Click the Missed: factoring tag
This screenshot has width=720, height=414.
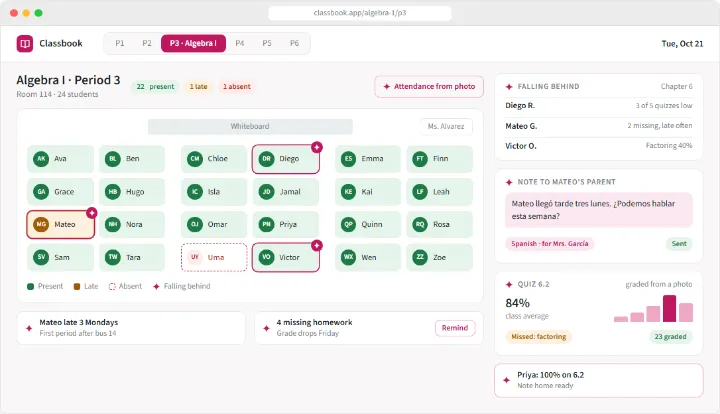pos(539,336)
